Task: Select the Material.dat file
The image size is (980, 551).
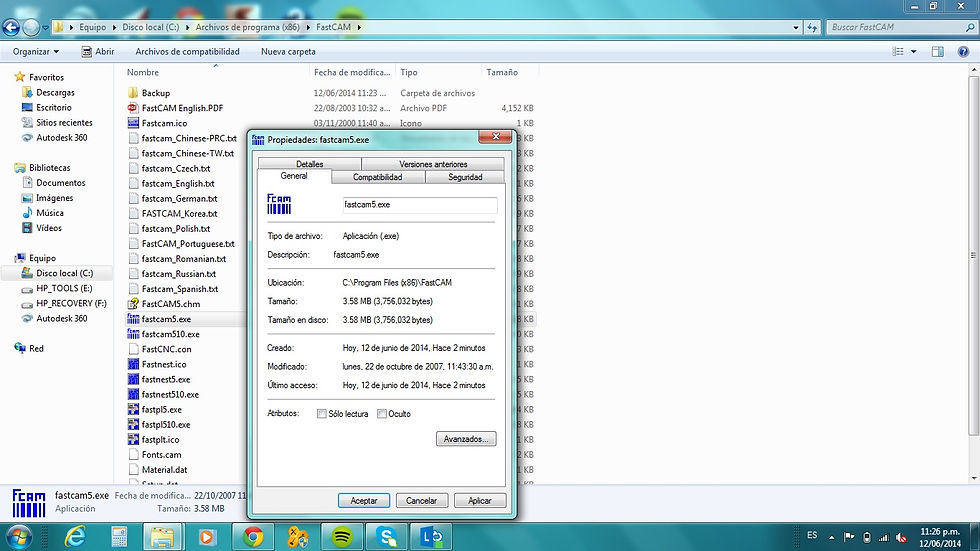Action: [164, 470]
